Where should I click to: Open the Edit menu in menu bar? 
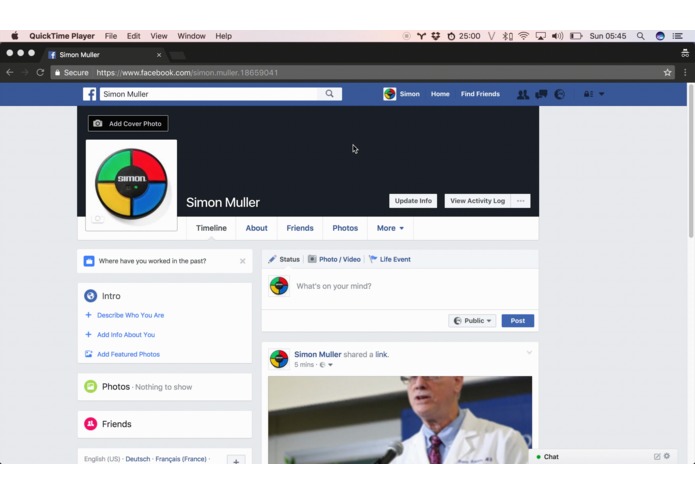[x=133, y=36]
